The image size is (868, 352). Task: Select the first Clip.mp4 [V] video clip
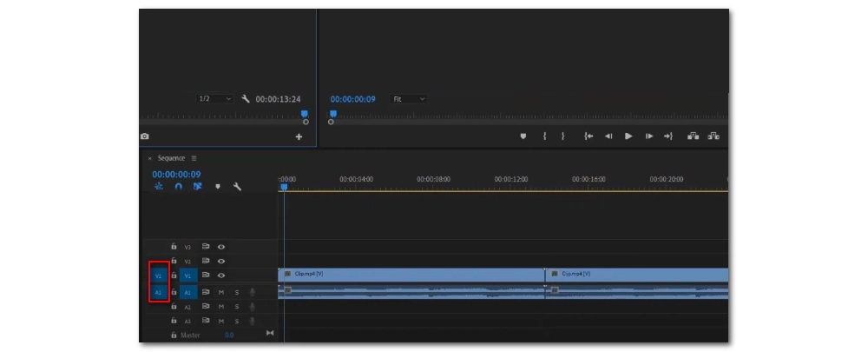(x=411, y=275)
